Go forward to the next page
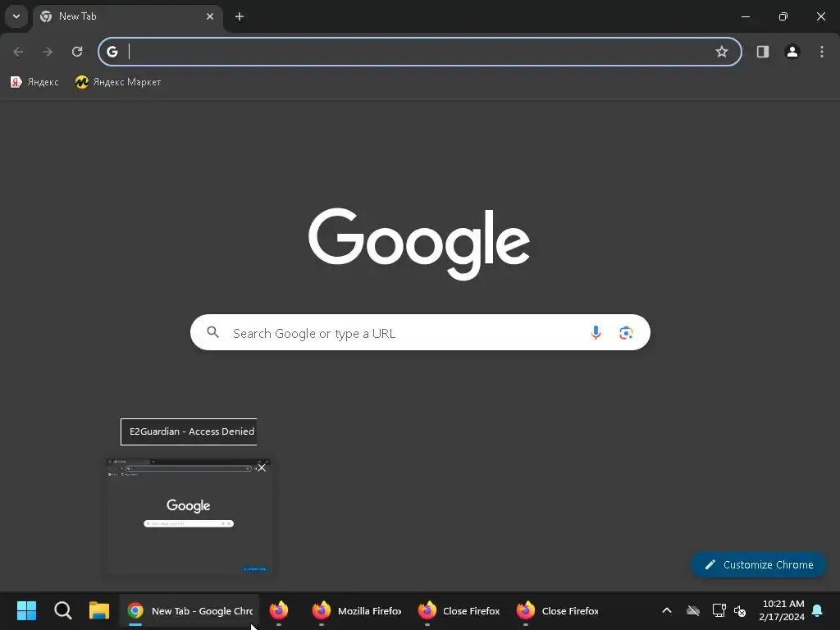 click(x=48, y=52)
